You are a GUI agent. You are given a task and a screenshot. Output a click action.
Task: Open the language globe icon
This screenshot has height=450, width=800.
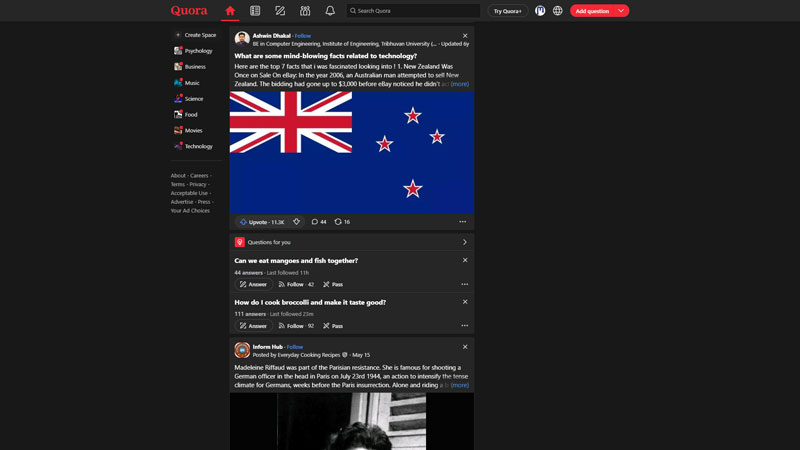[x=558, y=11]
